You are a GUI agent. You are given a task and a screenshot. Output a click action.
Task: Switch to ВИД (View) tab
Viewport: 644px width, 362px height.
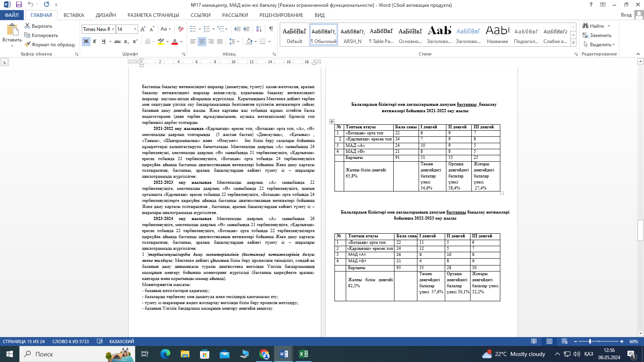point(320,15)
